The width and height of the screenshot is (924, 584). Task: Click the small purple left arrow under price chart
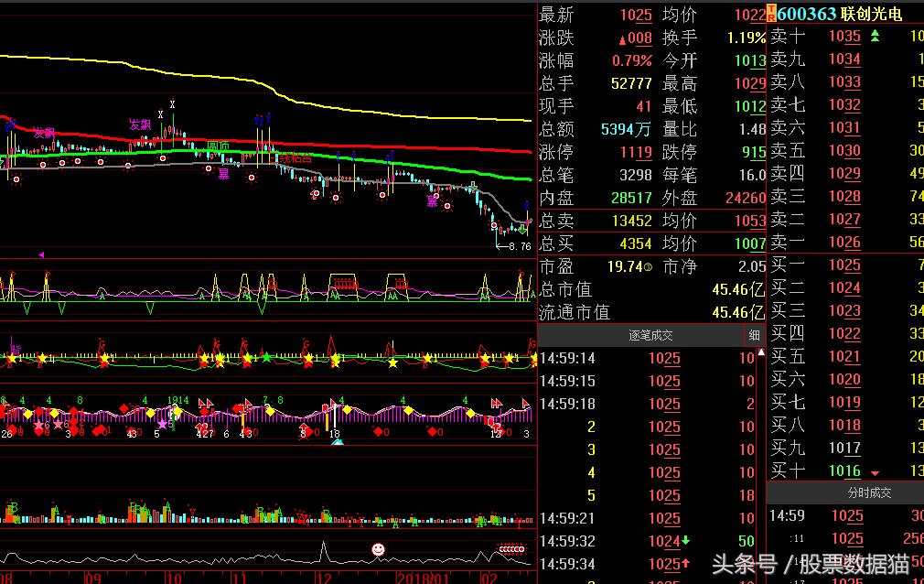(x=40, y=254)
